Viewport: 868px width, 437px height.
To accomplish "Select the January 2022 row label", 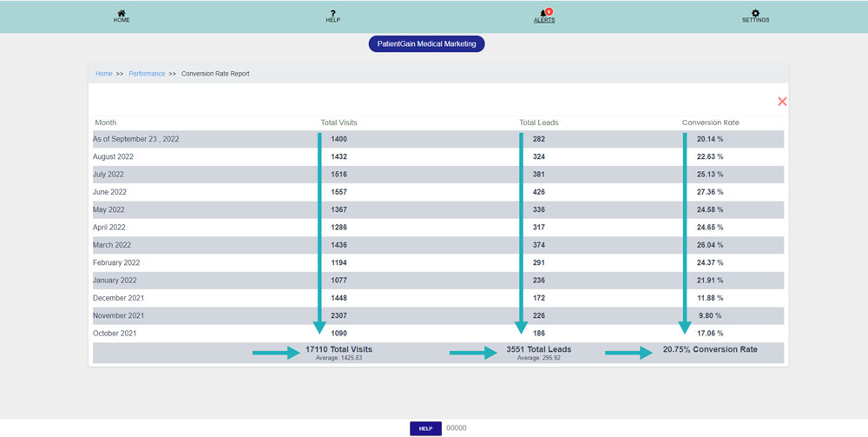I will pos(115,281).
